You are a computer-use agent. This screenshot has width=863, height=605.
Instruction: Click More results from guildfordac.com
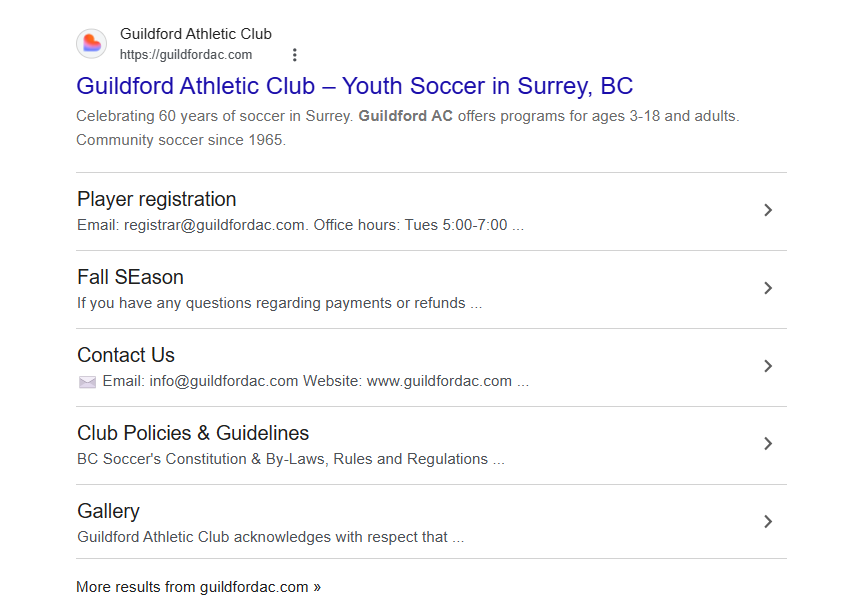tap(198, 587)
